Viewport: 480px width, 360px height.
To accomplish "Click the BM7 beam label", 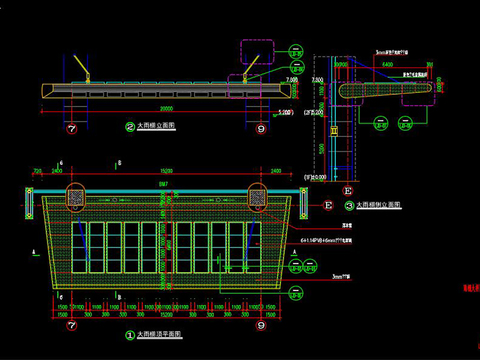I will [x=163, y=184].
